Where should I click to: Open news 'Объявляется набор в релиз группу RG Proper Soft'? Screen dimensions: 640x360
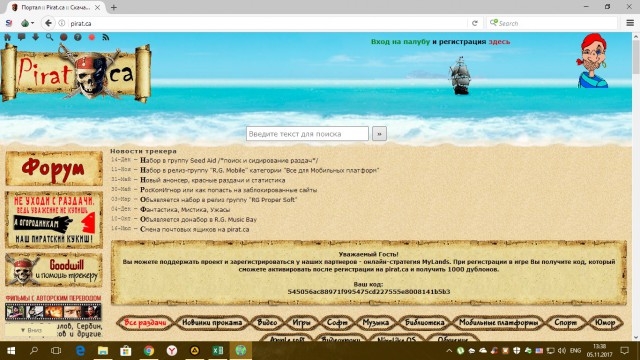[218, 200]
